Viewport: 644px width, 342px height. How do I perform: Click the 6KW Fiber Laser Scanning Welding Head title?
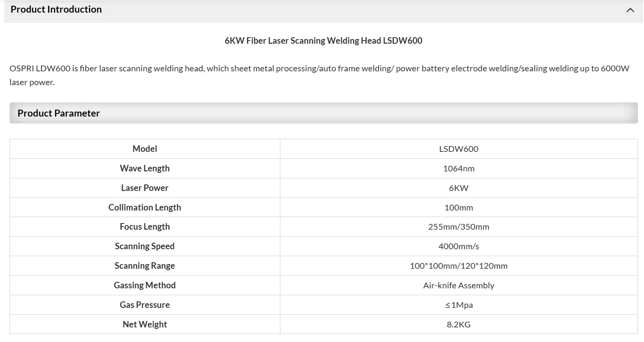(323, 41)
